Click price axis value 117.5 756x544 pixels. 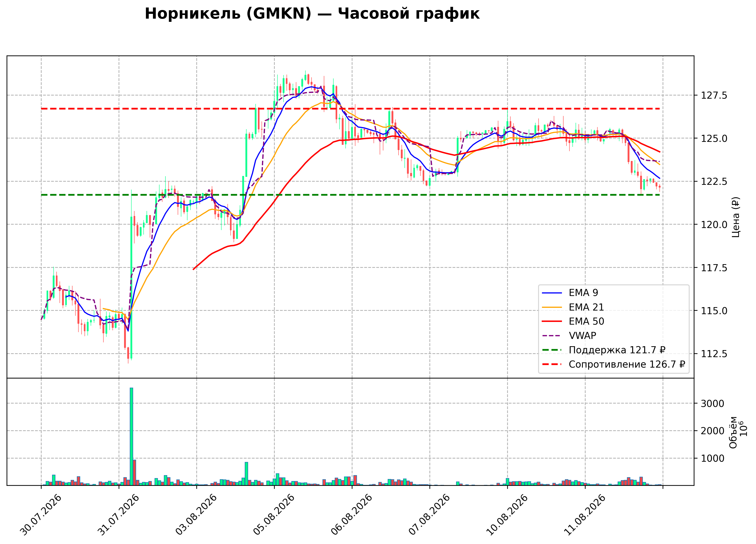click(x=714, y=268)
